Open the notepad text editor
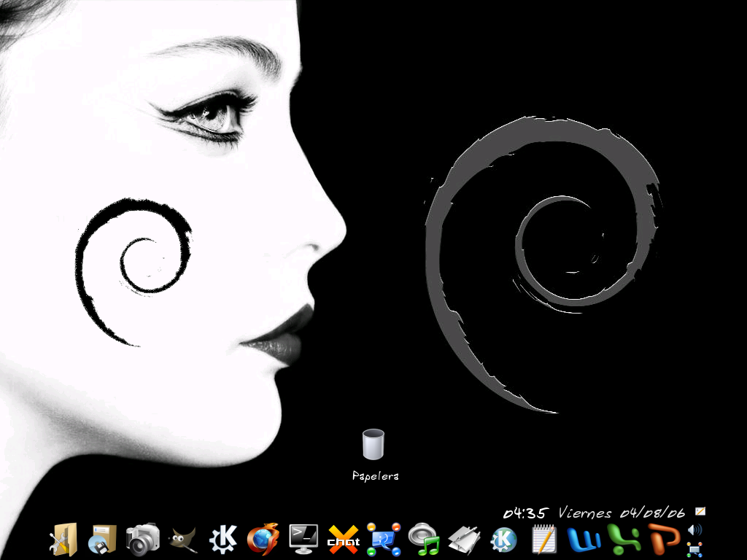Viewport: 747px width, 560px height. 544,540
